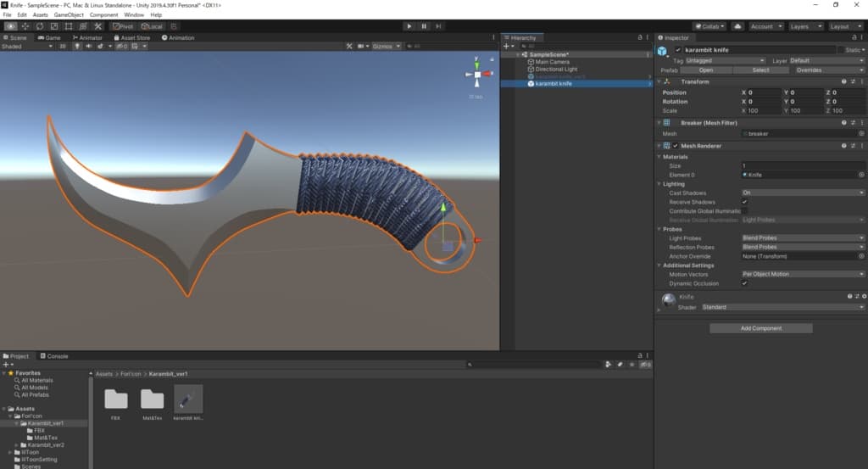Open the Cast Shadows dropdown
Screen dimensions: 868x469
(803, 193)
